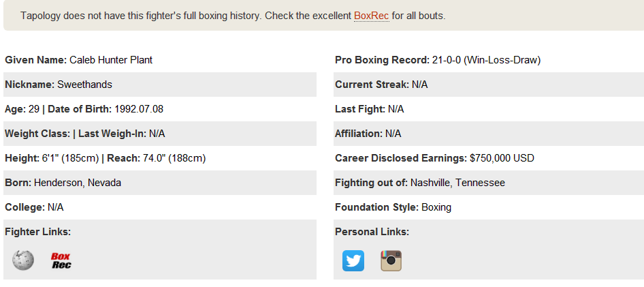The width and height of the screenshot is (644, 287).
Task: Open the Twitter bird icon under Personal Links
Action: click(x=353, y=260)
